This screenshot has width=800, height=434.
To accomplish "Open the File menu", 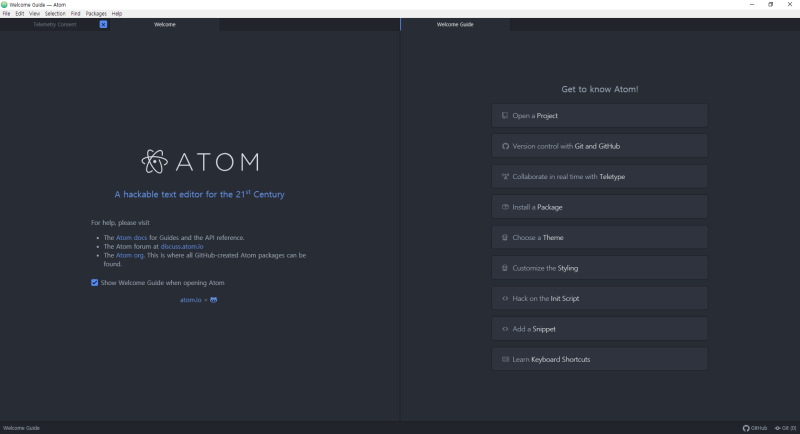I will [6, 14].
